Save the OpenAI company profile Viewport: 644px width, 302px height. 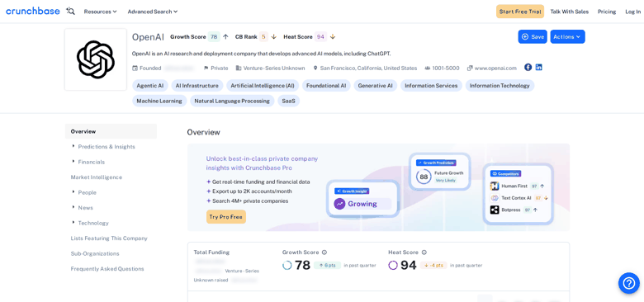click(533, 36)
